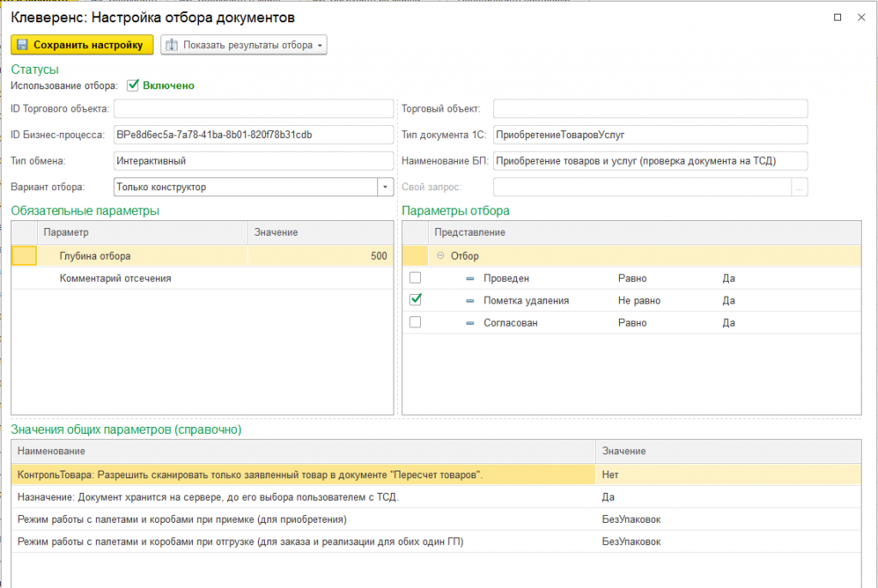Maximize the settings window
The image size is (878, 588).
click(x=838, y=17)
